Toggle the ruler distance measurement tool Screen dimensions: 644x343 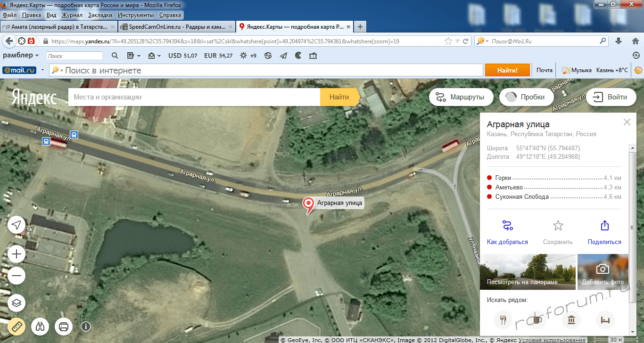17,326
